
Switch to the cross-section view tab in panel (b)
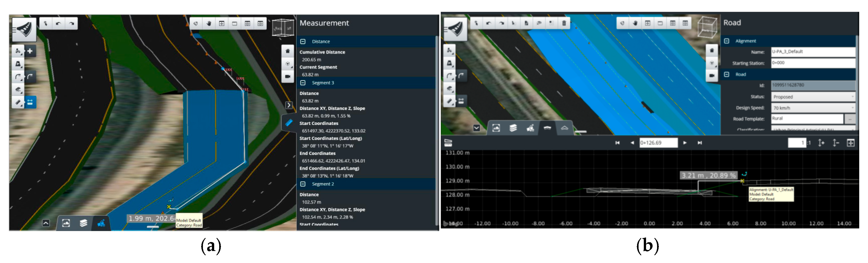tap(547, 128)
